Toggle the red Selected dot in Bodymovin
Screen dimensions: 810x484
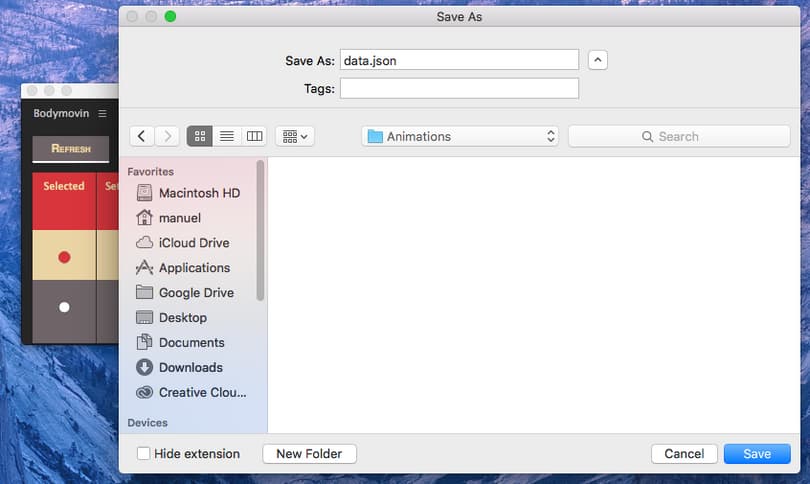64,257
